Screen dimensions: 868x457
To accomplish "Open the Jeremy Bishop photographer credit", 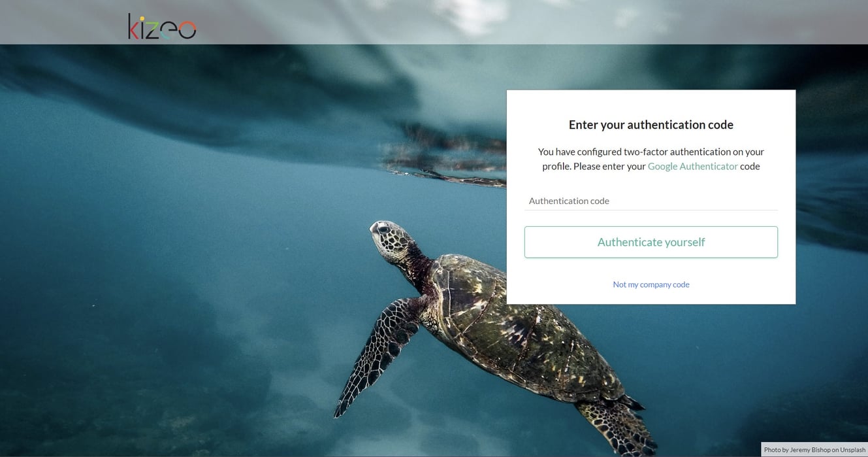I will [810, 450].
